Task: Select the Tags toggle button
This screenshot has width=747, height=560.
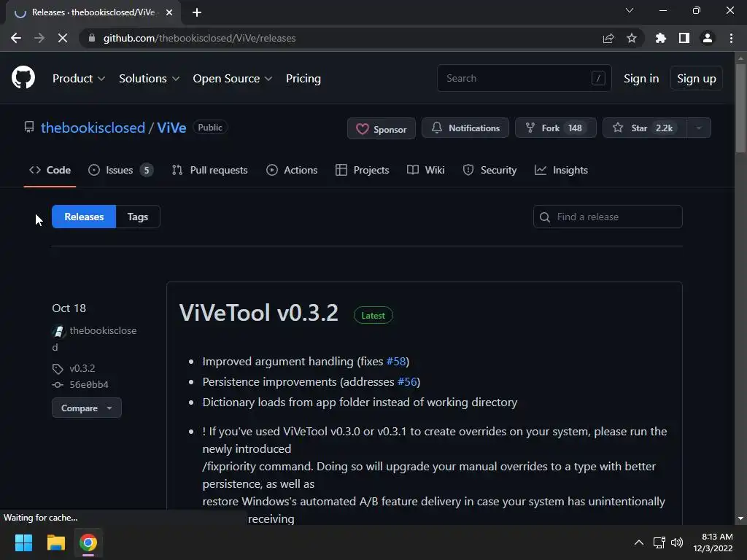Action: [138, 217]
